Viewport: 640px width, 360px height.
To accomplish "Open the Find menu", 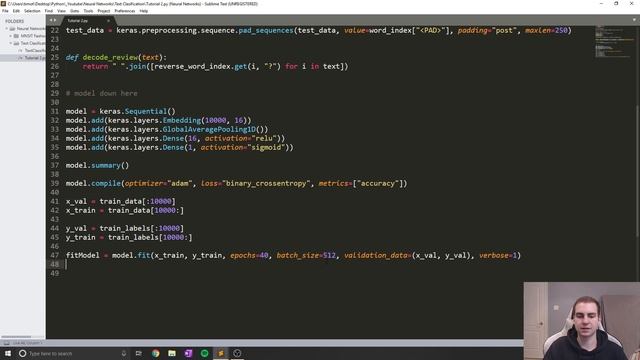I will pyautogui.click(x=49, y=11).
